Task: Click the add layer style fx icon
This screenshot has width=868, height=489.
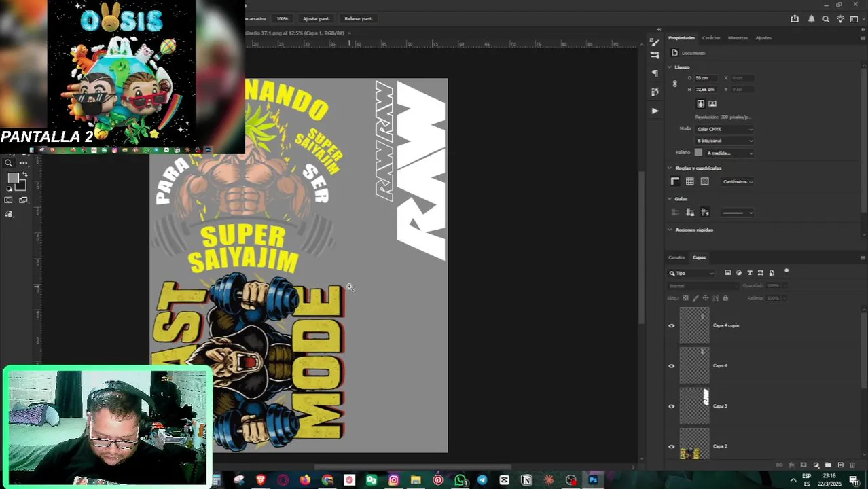Action: point(791,465)
